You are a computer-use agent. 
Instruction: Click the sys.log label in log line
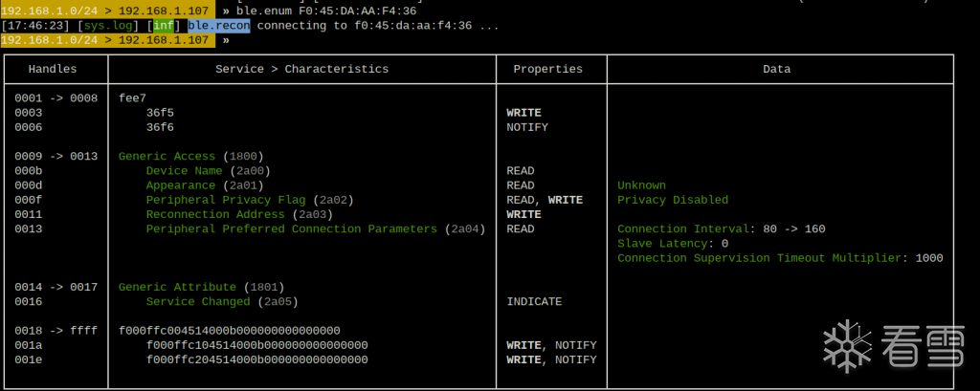(x=109, y=26)
